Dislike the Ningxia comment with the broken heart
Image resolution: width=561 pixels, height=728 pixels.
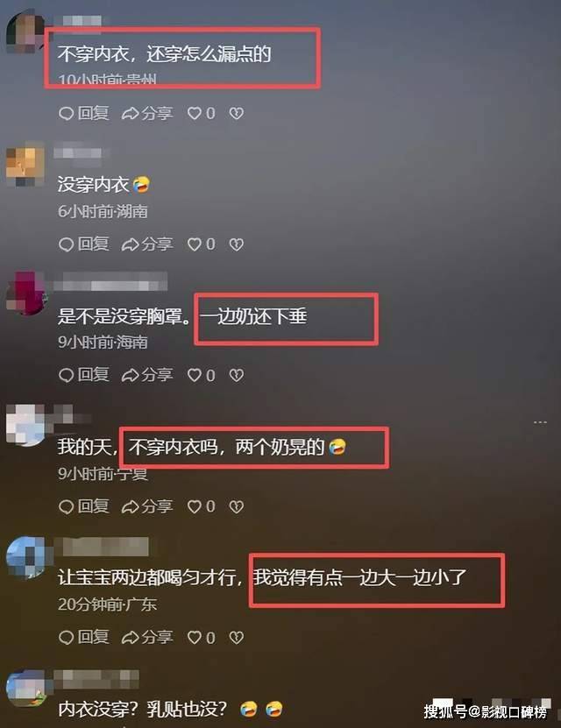point(237,506)
